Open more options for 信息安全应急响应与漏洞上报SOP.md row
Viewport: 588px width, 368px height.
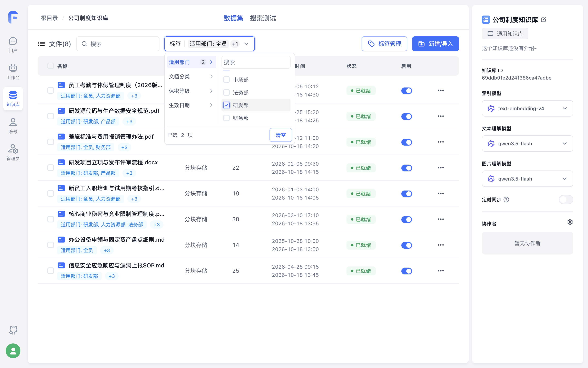coord(441,271)
